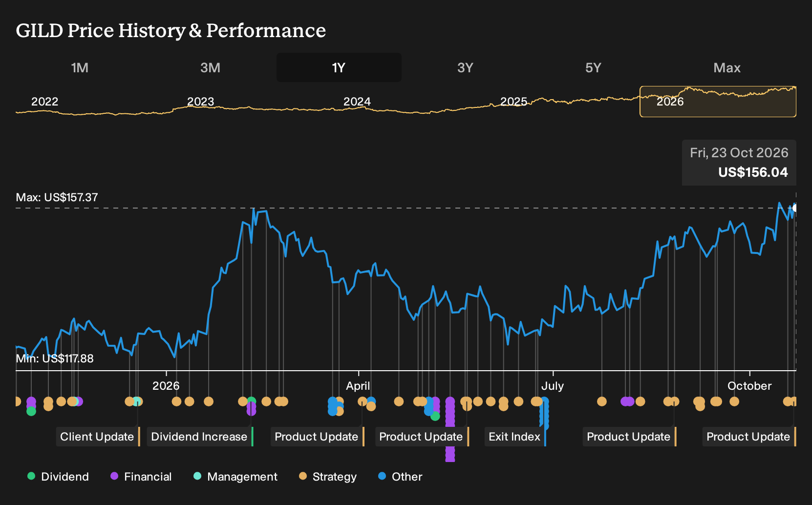The image size is (812, 505).
Task: Toggle the Financial legend filter
Action: (x=141, y=477)
